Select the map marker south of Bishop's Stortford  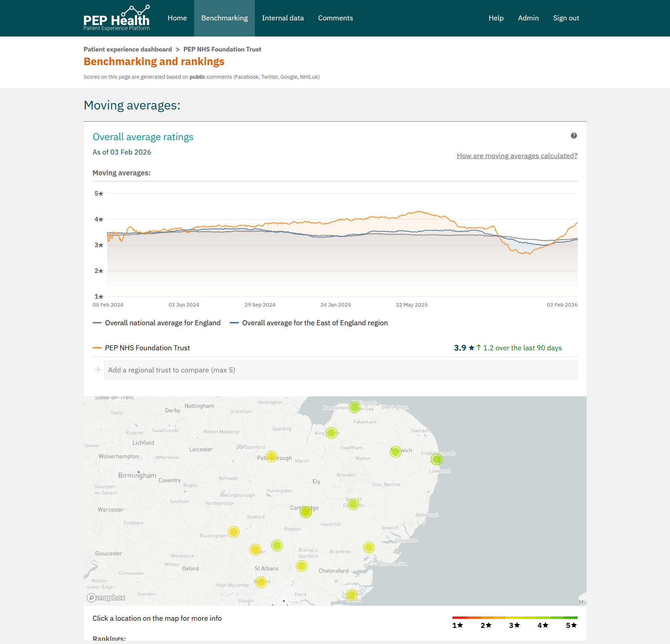pos(302,566)
